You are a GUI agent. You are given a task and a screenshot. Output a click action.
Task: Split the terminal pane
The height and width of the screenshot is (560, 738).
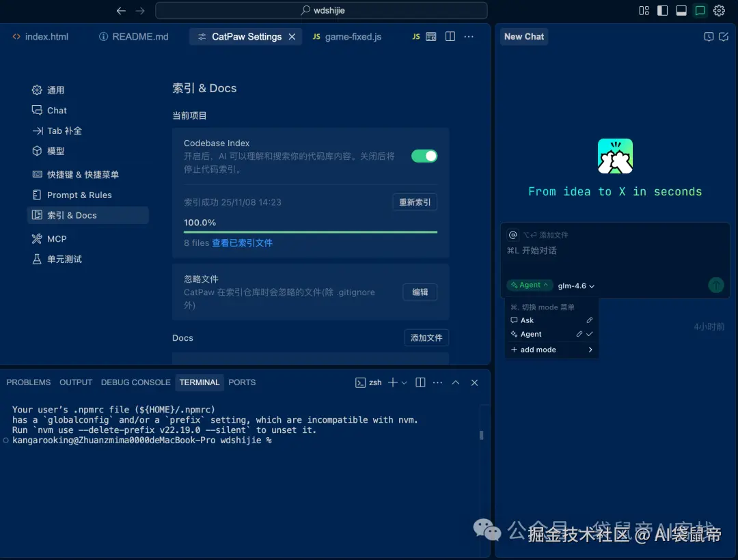click(420, 382)
